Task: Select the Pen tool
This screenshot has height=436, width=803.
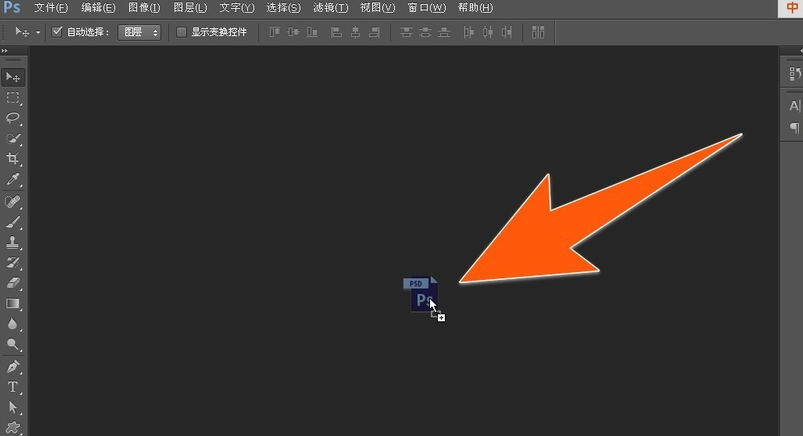Action: click(x=13, y=366)
